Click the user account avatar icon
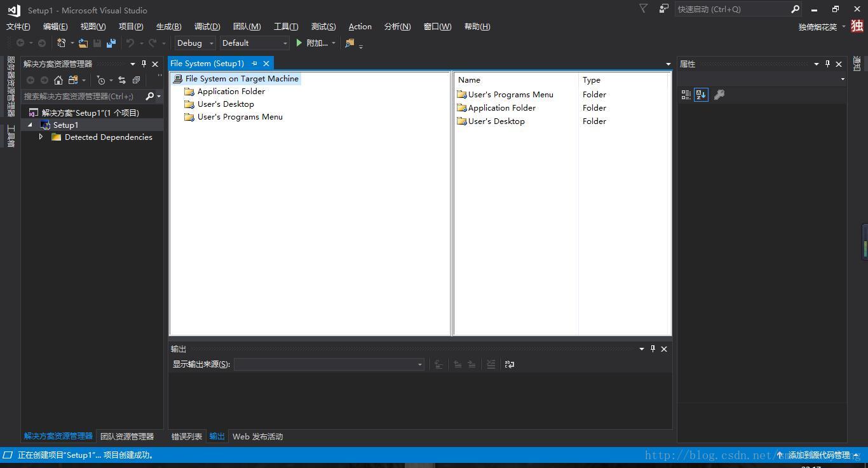Screen dimensions: 868x468 [x=857, y=26]
